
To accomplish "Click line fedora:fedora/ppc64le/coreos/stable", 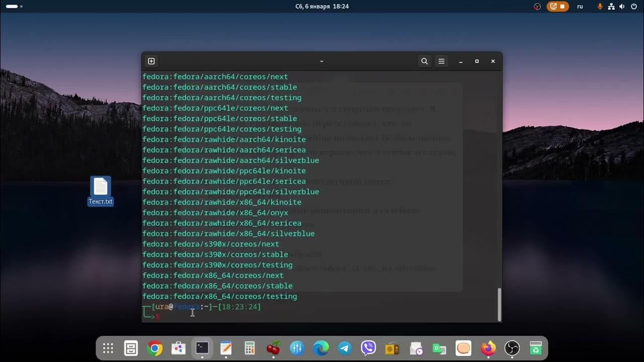I will click(x=220, y=119).
